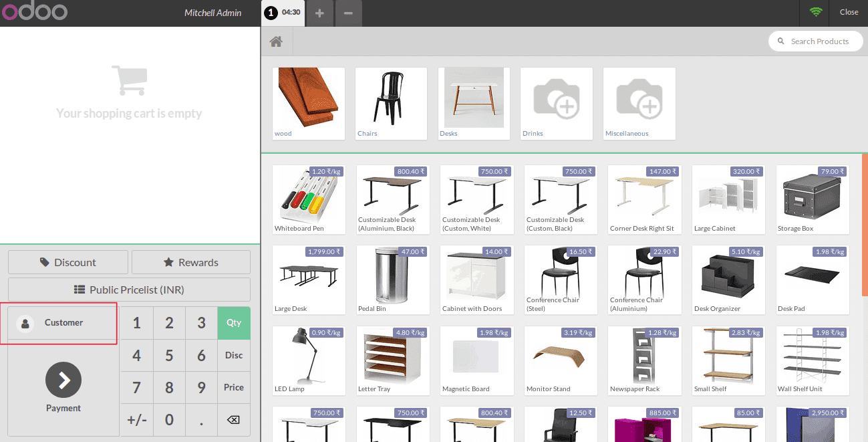Add Letter Tray product
The width and height of the screenshot is (868, 442).
393,360
